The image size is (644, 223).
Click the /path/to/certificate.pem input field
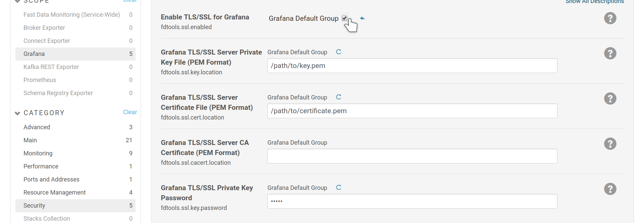click(x=412, y=111)
